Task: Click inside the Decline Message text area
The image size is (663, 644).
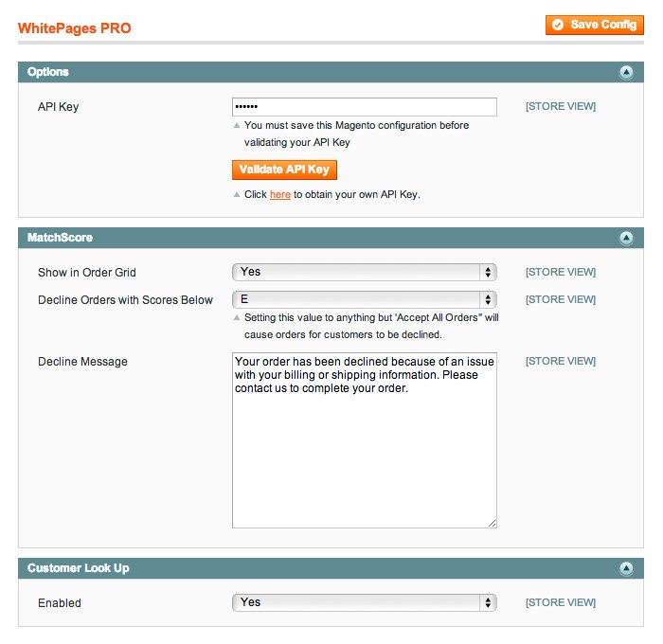Action: click(x=364, y=440)
